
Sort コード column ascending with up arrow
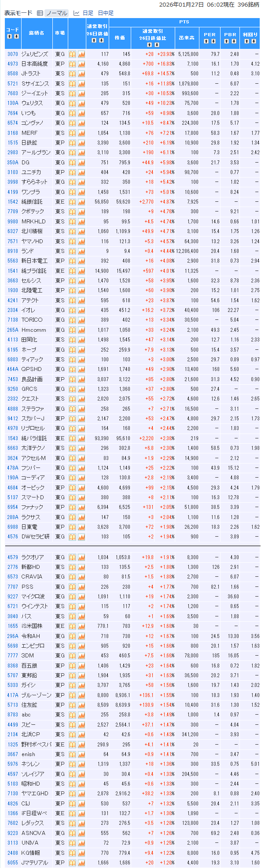click(x=9, y=37)
